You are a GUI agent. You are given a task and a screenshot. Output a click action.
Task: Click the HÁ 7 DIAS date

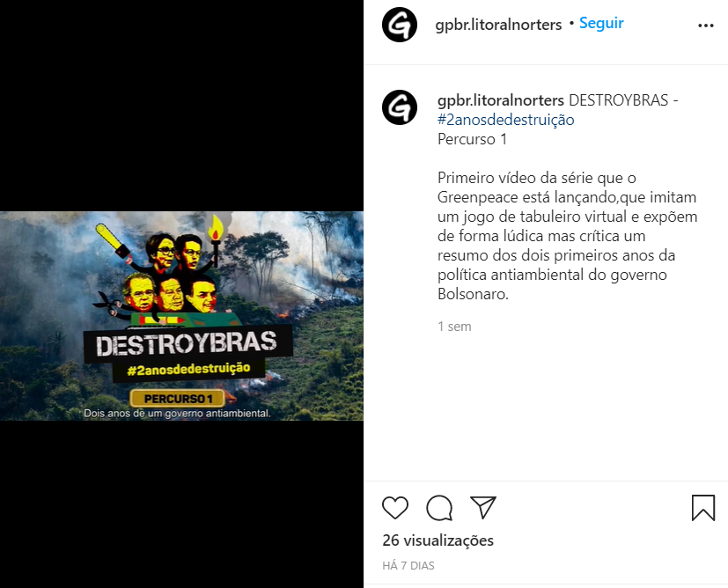pos(408,566)
